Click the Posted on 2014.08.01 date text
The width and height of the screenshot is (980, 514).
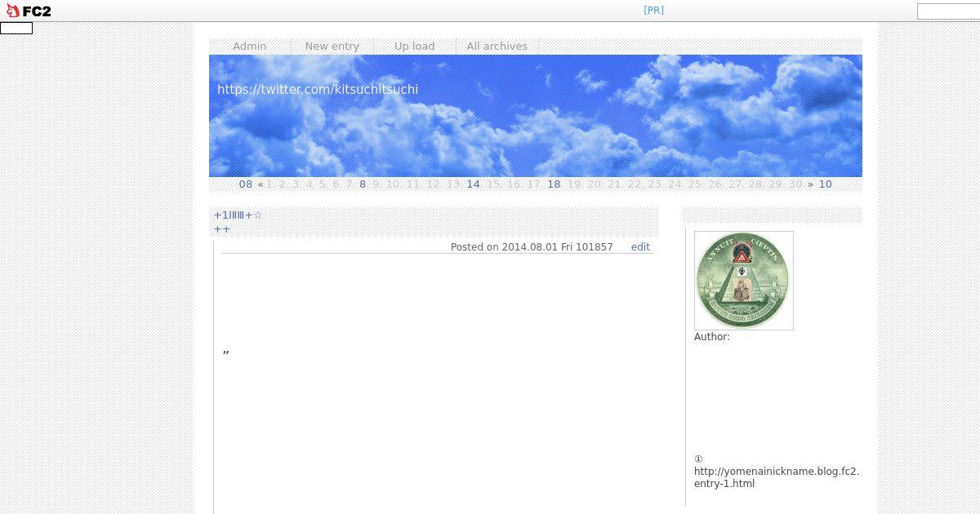(532, 247)
